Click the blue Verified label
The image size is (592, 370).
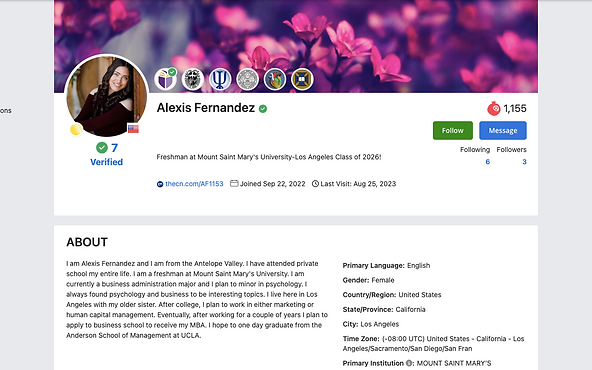(x=106, y=162)
